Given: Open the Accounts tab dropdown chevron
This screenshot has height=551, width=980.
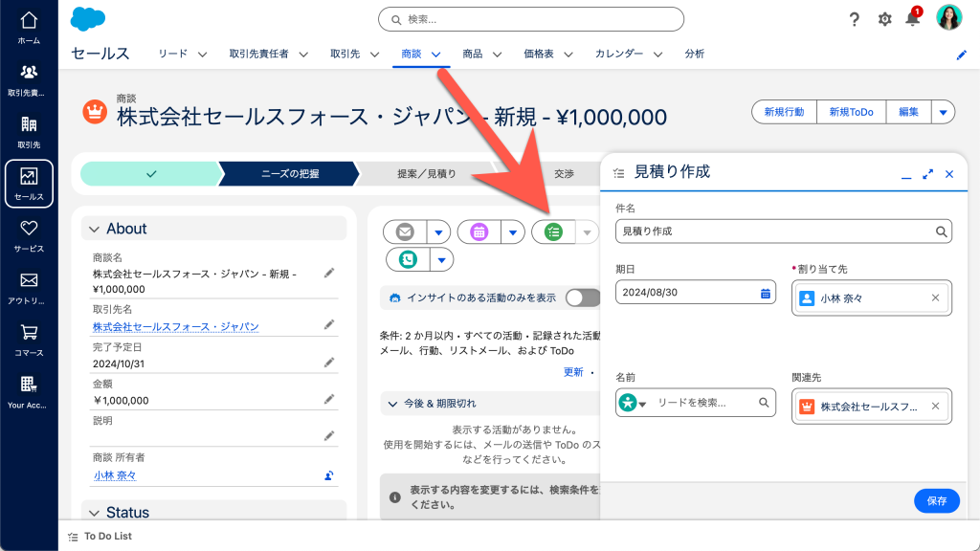Looking at the screenshot, I should coord(374,55).
